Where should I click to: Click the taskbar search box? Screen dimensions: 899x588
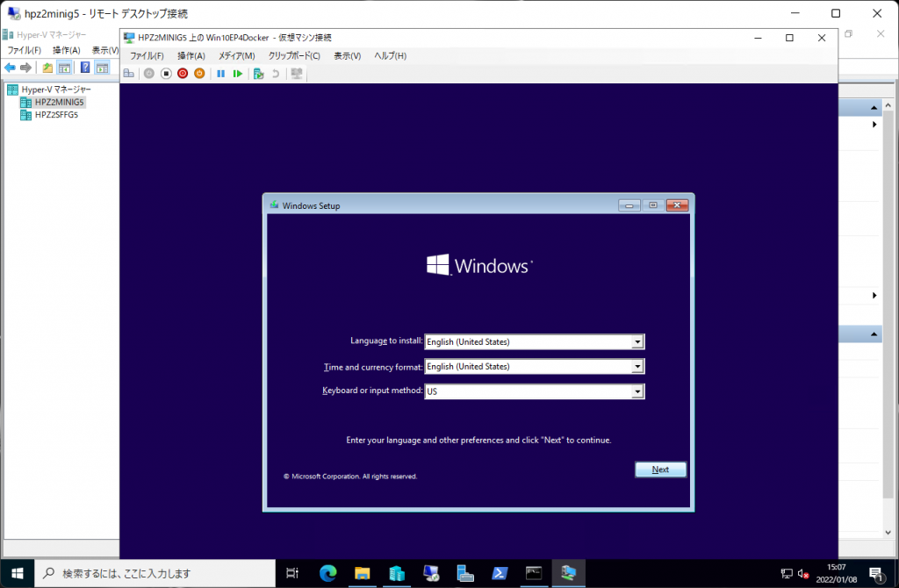[155, 573]
